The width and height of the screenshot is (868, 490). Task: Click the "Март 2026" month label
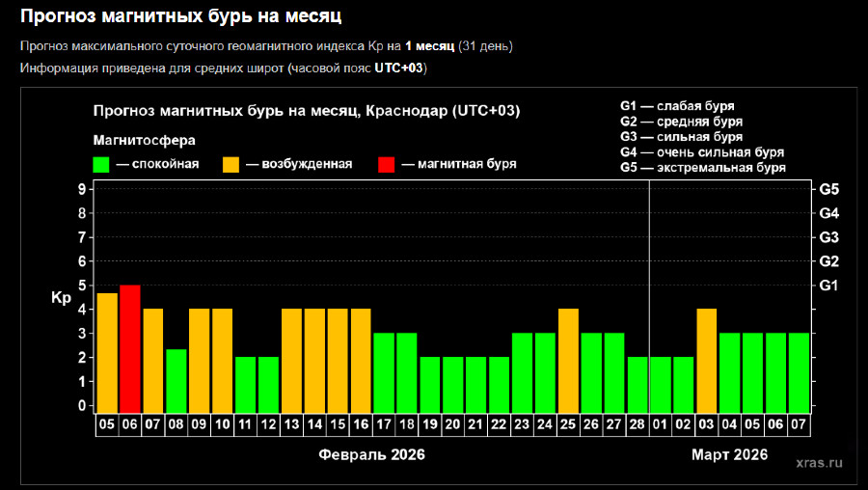coord(730,454)
